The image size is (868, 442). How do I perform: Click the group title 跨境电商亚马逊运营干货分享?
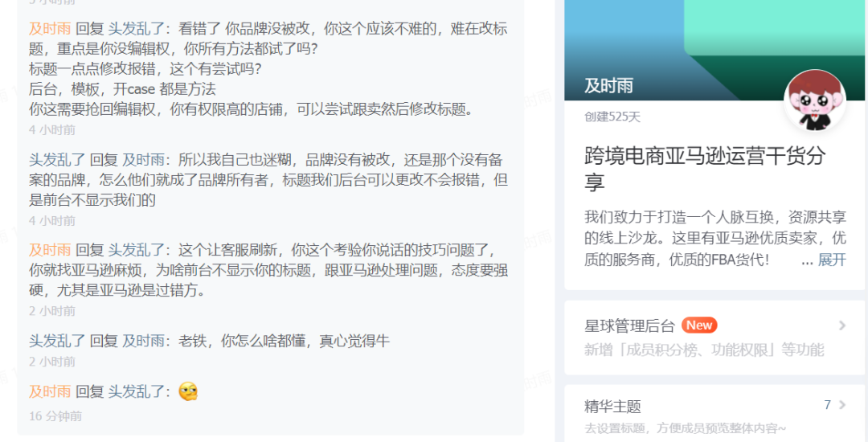[x=705, y=169]
